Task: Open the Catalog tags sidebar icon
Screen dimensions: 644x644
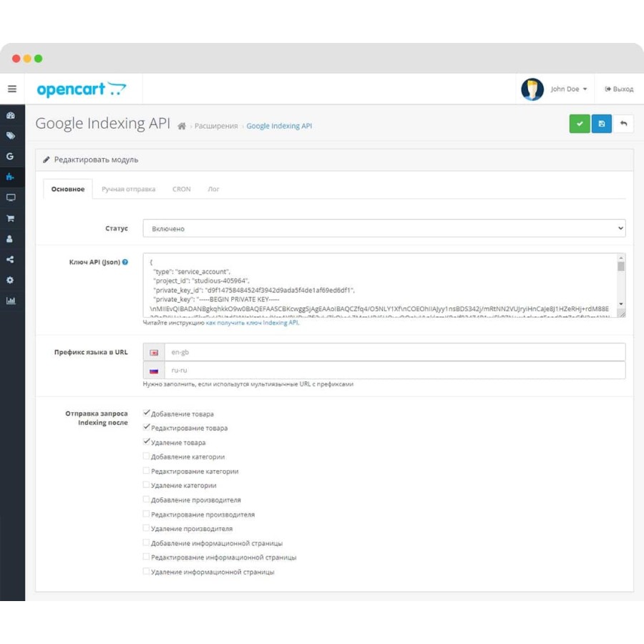Action: coord(11,135)
